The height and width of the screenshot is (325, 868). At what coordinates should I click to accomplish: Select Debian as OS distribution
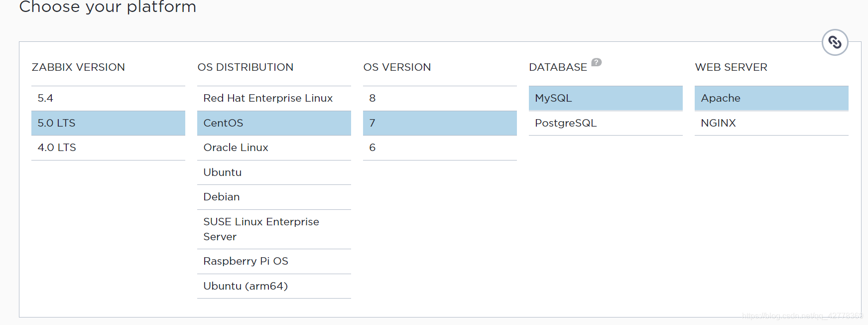tap(274, 197)
